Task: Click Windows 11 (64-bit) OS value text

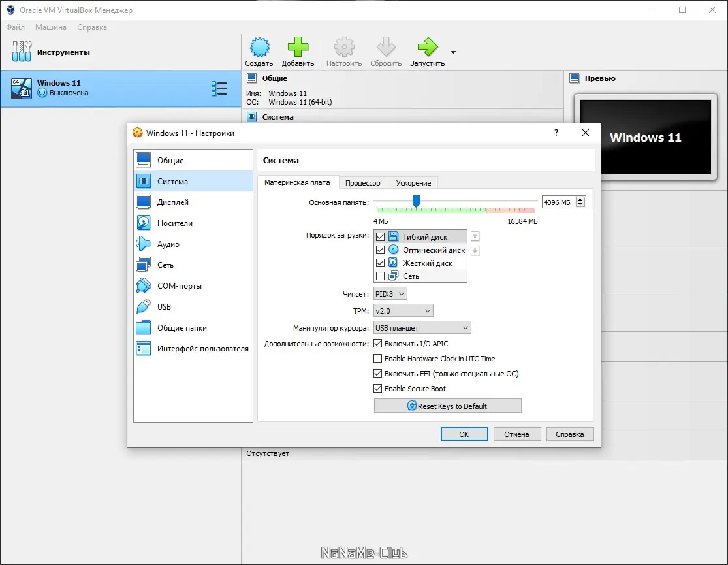Action: coord(300,102)
